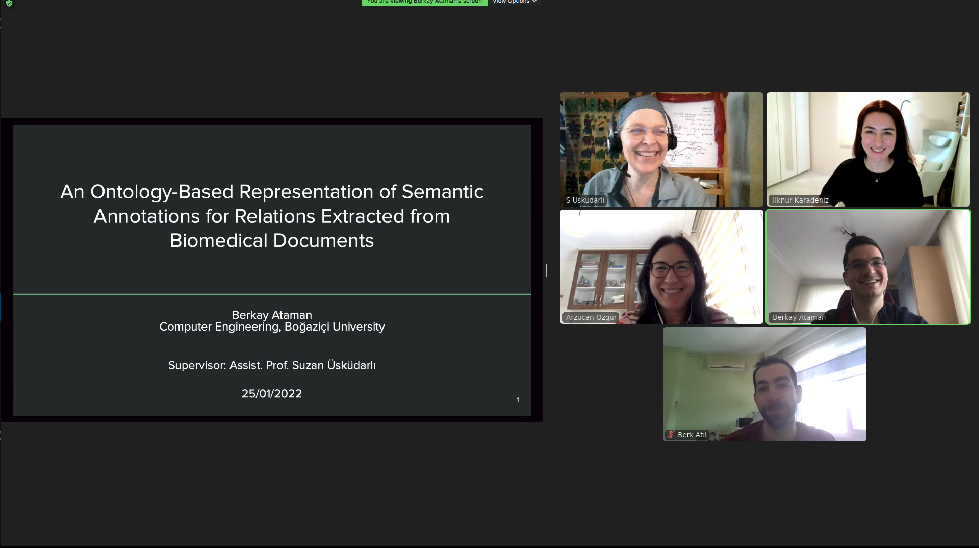Click the Berkay Ataman name label on the video tile

click(x=798, y=318)
